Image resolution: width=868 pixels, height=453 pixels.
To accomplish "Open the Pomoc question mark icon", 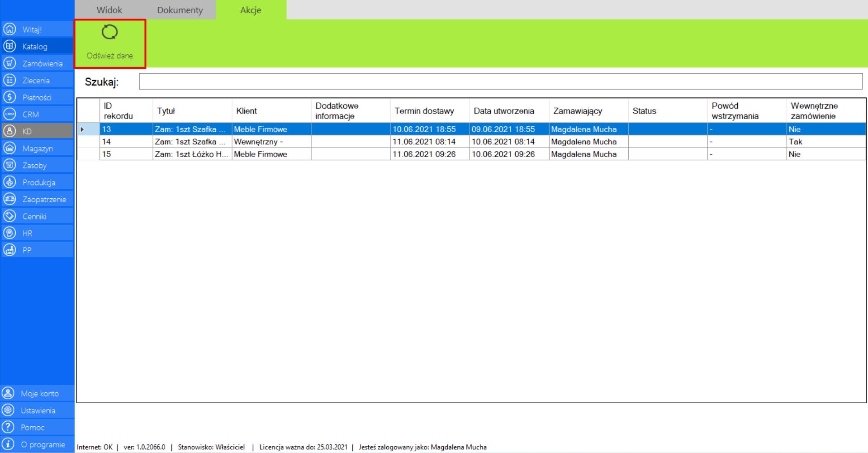I will (x=8, y=427).
